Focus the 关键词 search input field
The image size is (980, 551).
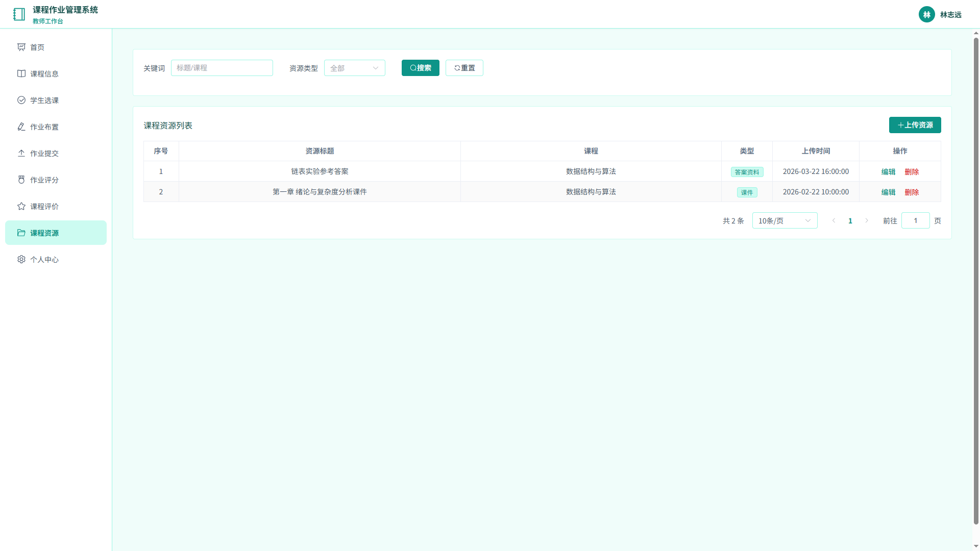[x=222, y=68]
